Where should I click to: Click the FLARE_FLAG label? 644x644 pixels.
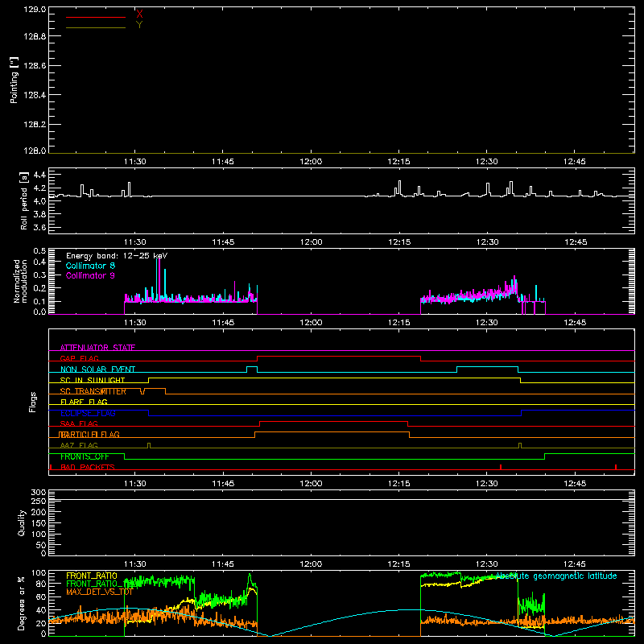84,402
